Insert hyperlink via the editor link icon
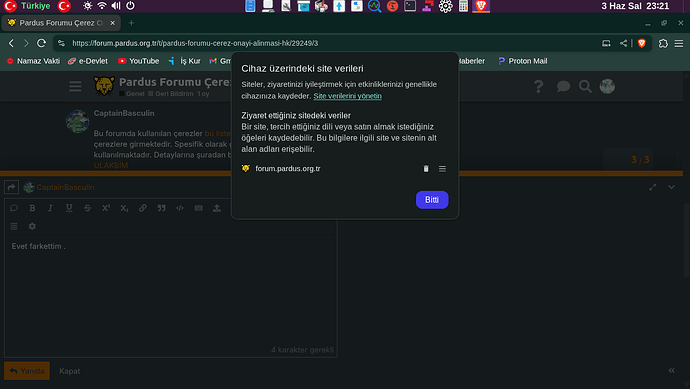The width and height of the screenshot is (690, 389). coord(143,208)
